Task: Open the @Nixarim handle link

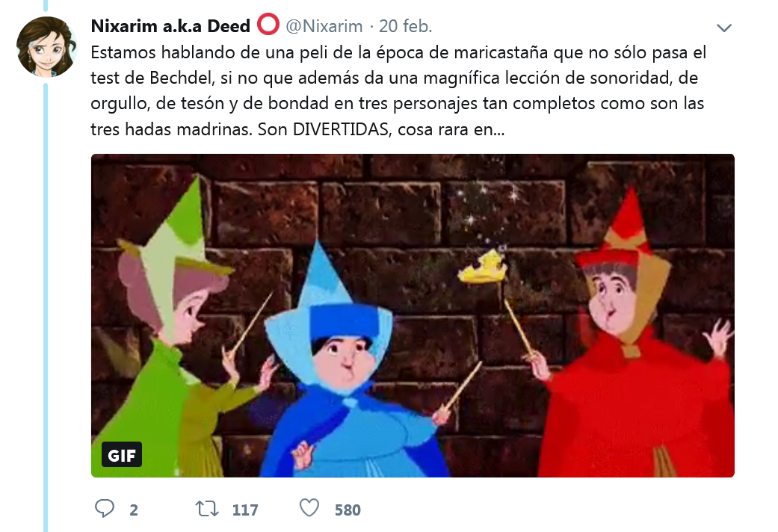Action: click(x=324, y=26)
